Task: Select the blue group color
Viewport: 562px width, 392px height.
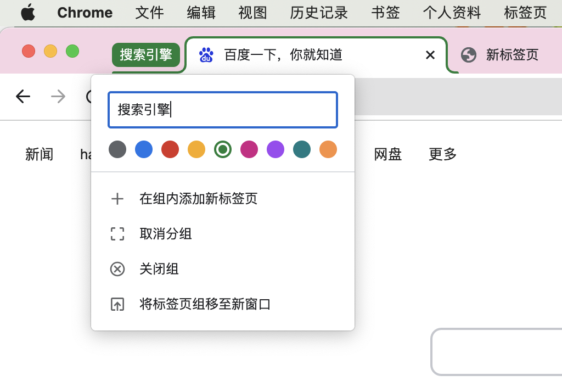Action: click(144, 149)
